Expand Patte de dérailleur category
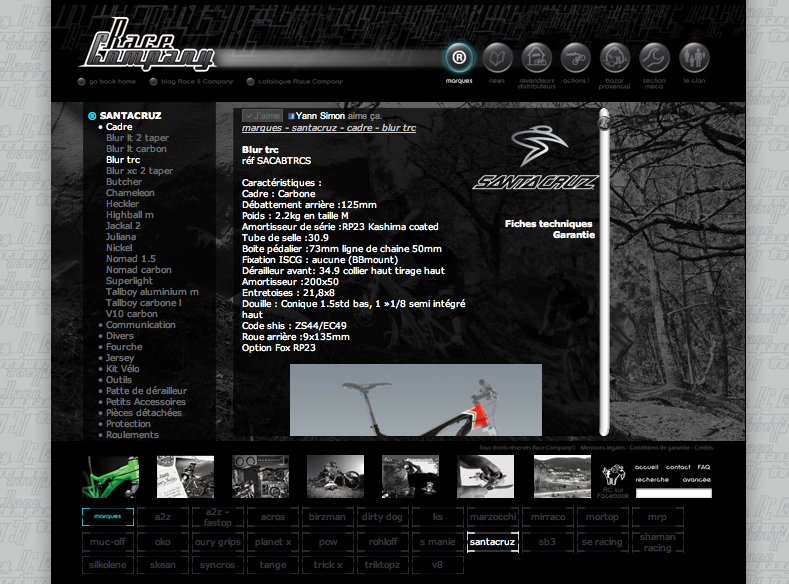Screen dimensions: 789x584 point(146,391)
